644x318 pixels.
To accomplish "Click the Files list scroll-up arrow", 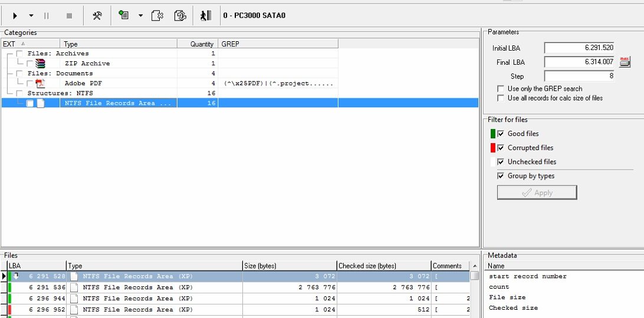I will click(474, 266).
